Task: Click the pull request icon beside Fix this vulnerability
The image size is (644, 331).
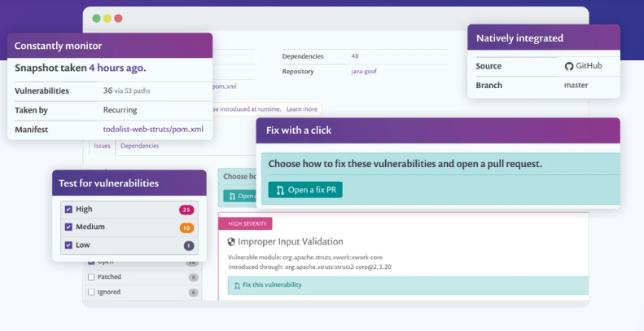Action: (236, 285)
